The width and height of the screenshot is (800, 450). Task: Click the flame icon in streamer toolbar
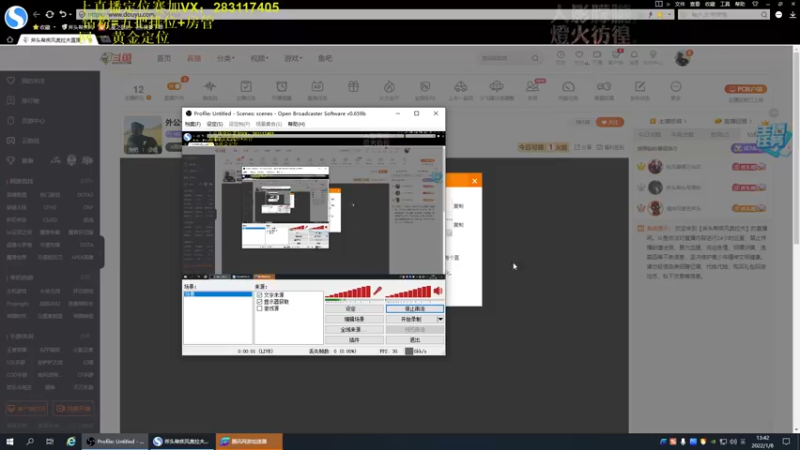point(389,86)
